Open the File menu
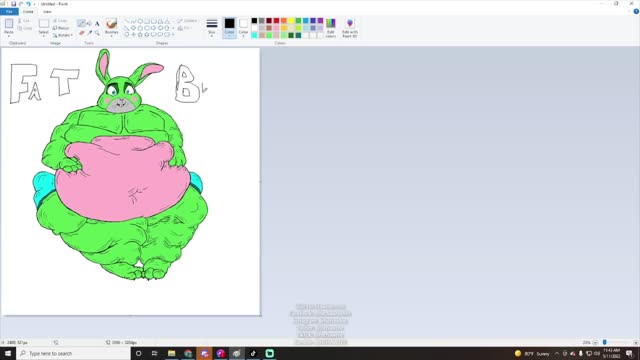The height and width of the screenshot is (360, 640). 9,11
